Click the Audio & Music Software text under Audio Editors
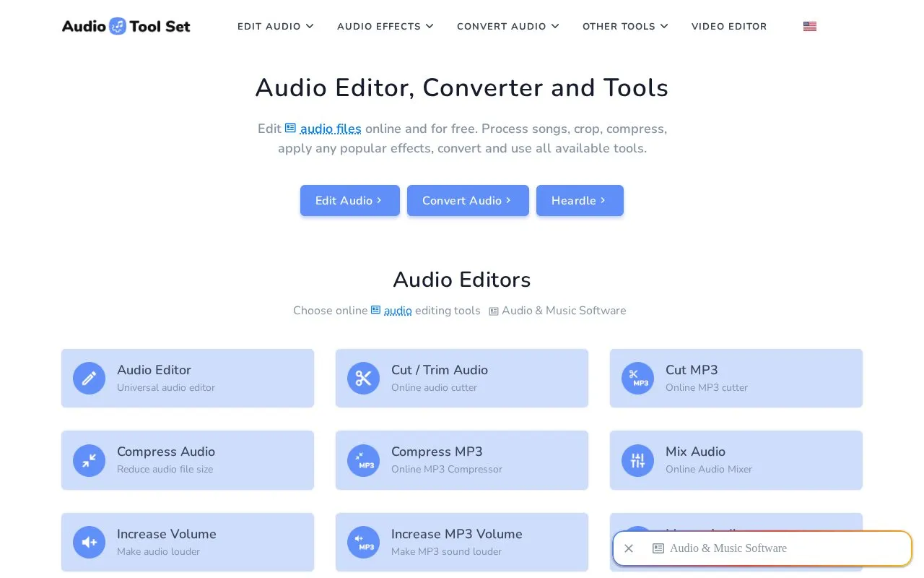The height and width of the screenshot is (578, 924). tap(564, 311)
